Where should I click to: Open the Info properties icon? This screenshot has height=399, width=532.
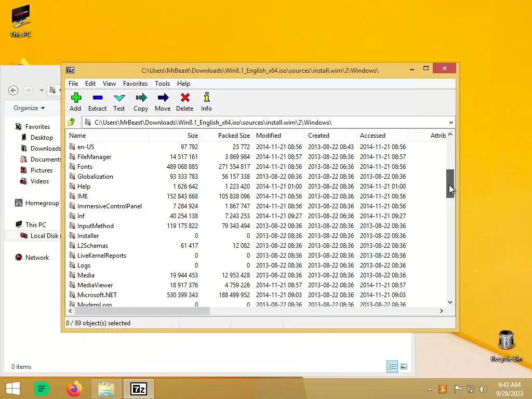pyautogui.click(x=206, y=97)
